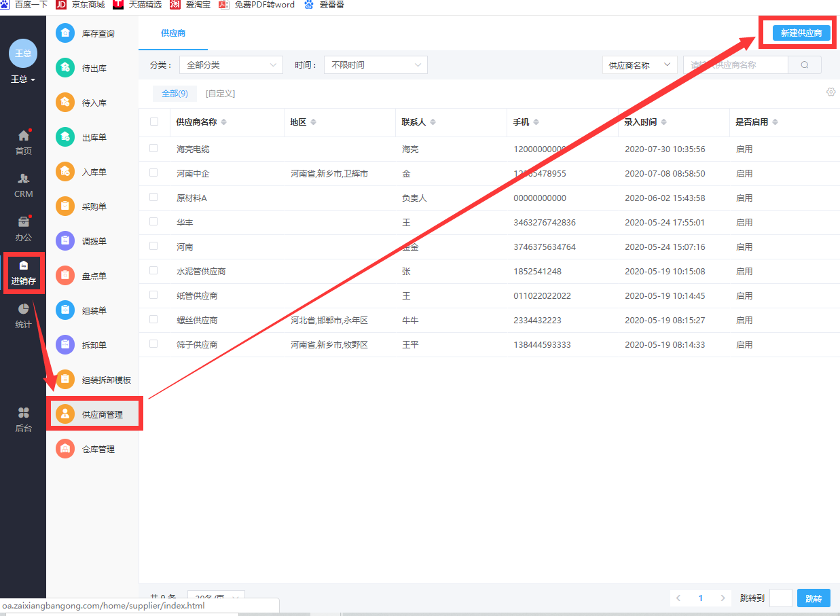Image resolution: width=840 pixels, height=616 pixels.
Task: Open 待入库 pending inbound icon
Action: pyautogui.click(x=65, y=103)
